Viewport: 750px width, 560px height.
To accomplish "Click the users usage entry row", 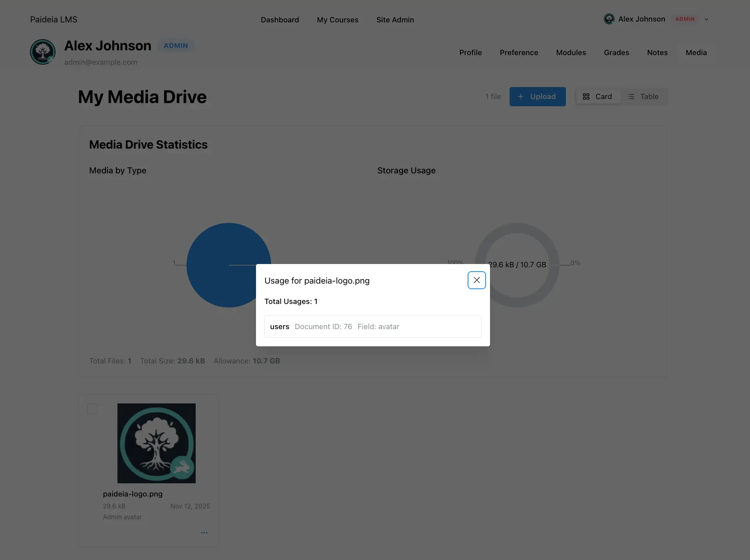I will (373, 327).
